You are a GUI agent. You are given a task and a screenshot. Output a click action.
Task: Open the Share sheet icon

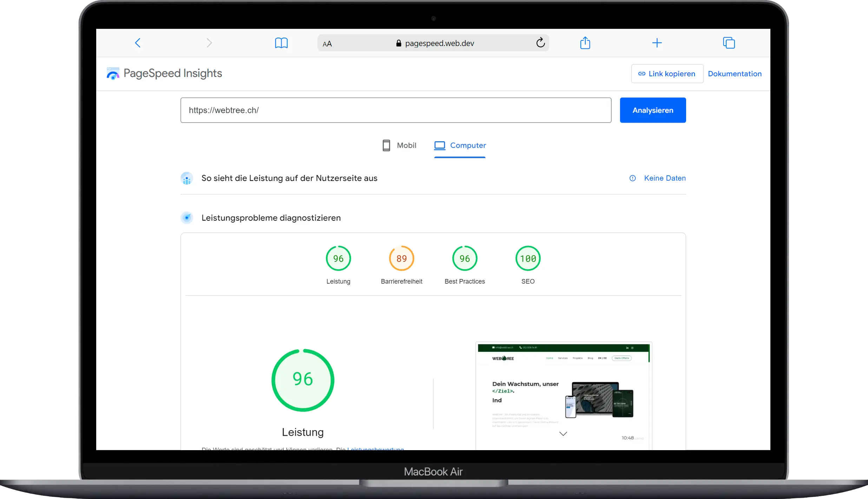pyautogui.click(x=585, y=43)
